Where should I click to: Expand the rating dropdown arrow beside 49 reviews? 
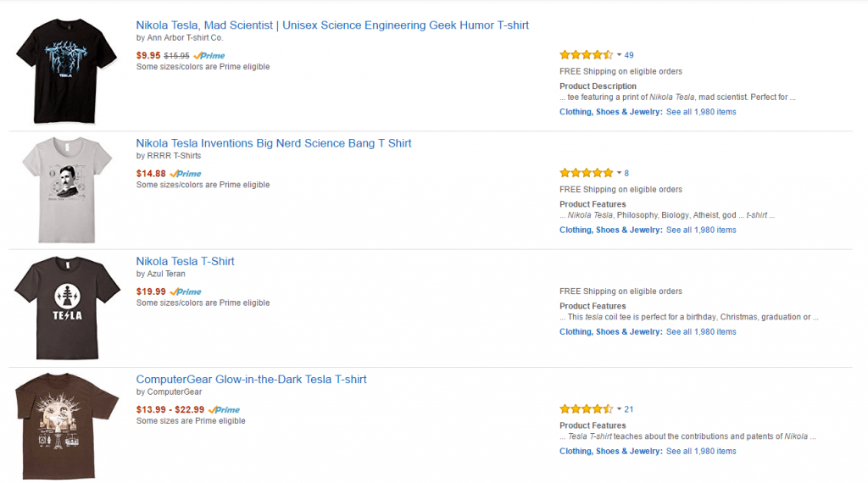(x=619, y=55)
